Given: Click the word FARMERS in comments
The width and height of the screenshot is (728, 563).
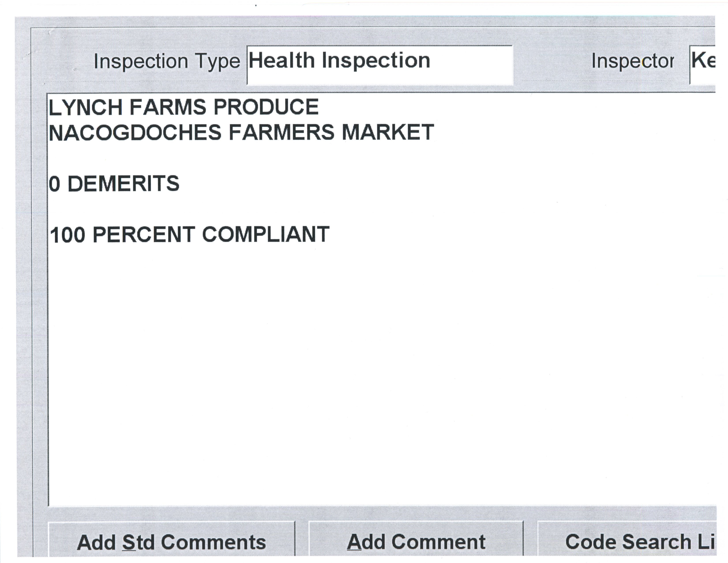Looking at the screenshot, I should [281, 132].
